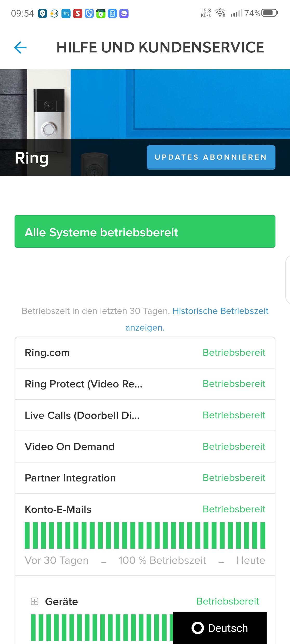This screenshot has width=290, height=644.
Task: Tap the Wi-Fi status icon
Action: click(x=220, y=12)
